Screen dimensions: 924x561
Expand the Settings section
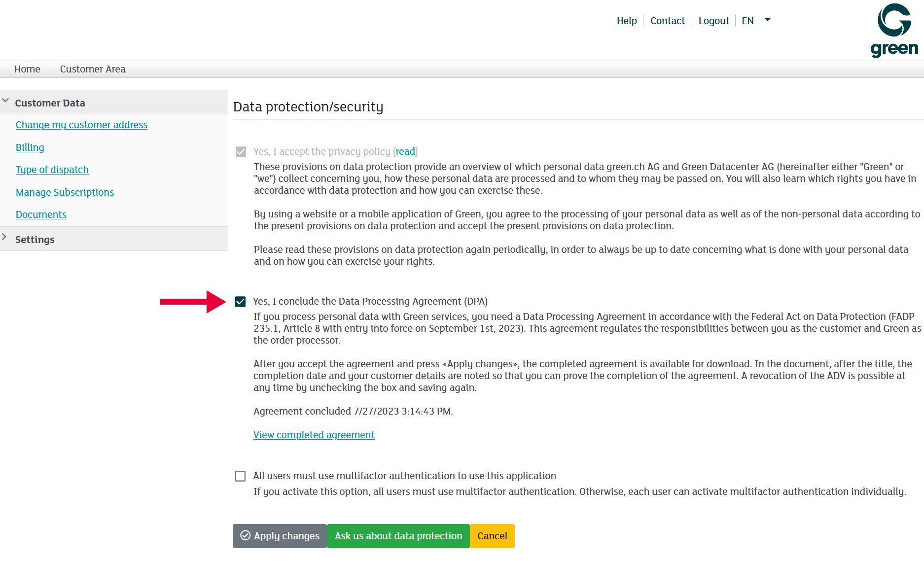(x=5, y=237)
